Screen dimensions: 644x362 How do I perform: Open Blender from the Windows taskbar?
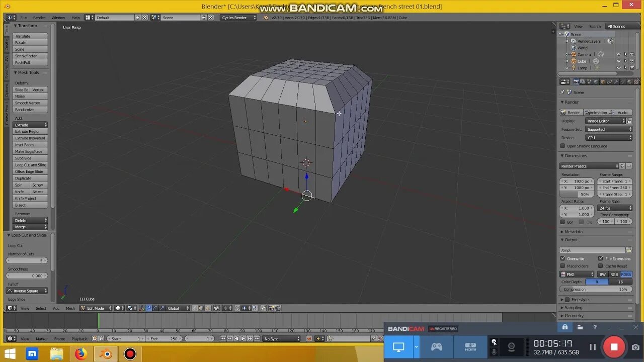(x=106, y=354)
